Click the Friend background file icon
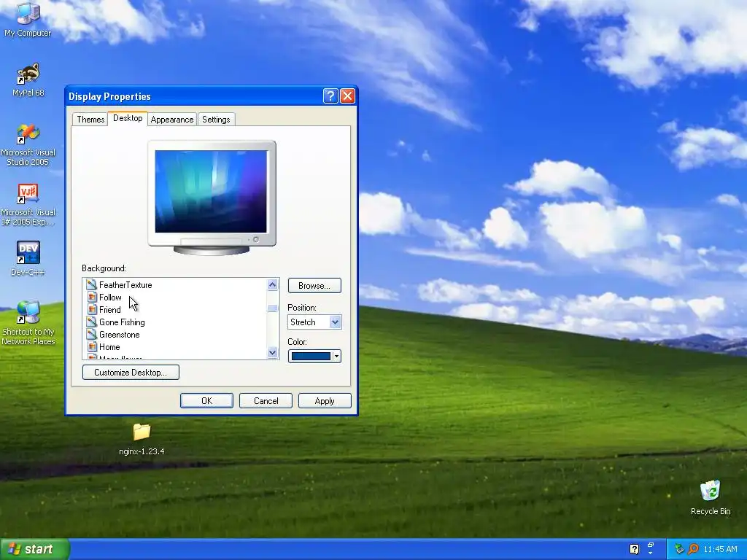747x560 pixels. pyautogui.click(x=91, y=309)
